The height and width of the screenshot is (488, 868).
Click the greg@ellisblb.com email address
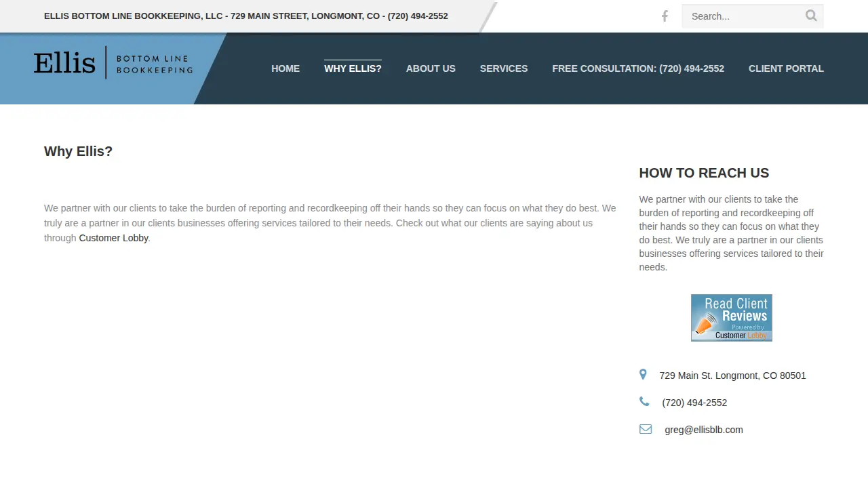(x=704, y=430)
